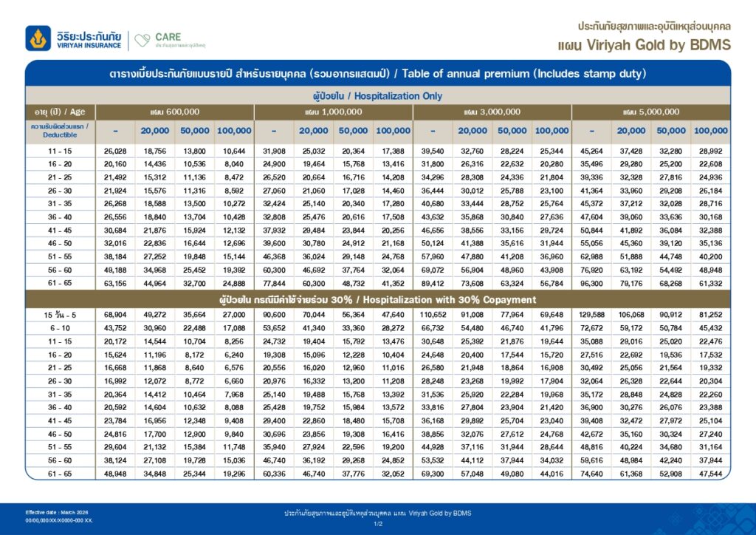Click the 15 วัน - 5 age row label
This screenshot has width=756, height=535.
click(61, 315)
